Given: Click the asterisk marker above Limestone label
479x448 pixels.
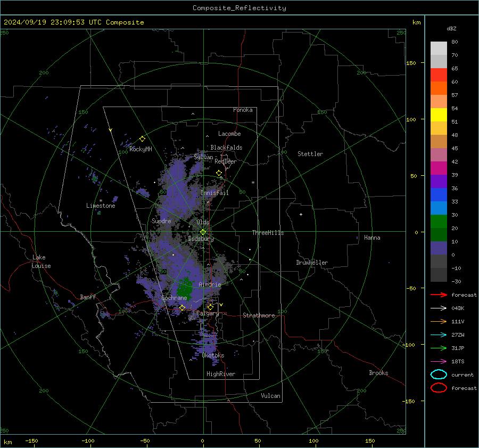Looking at the screenshot, I should (x=101, y=201).
